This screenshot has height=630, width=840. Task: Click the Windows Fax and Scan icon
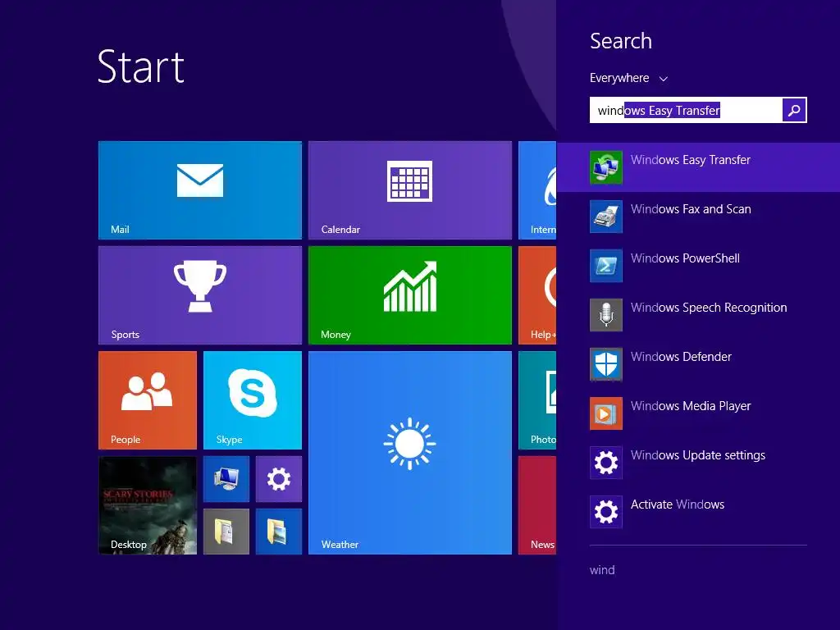coord(606,217)
